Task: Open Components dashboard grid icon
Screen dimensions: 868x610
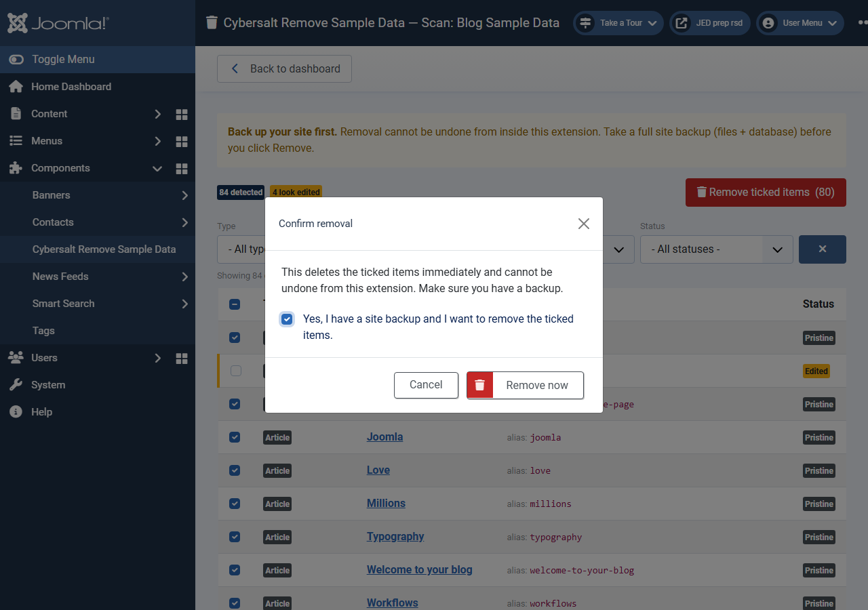Action: pyautogui.click(x=182, y=168)
